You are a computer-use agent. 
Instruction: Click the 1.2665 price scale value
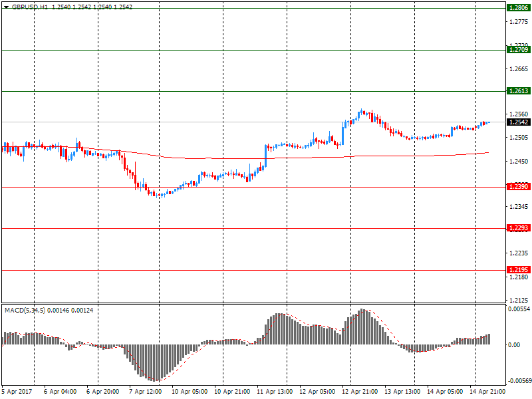(x=519, y=69)
